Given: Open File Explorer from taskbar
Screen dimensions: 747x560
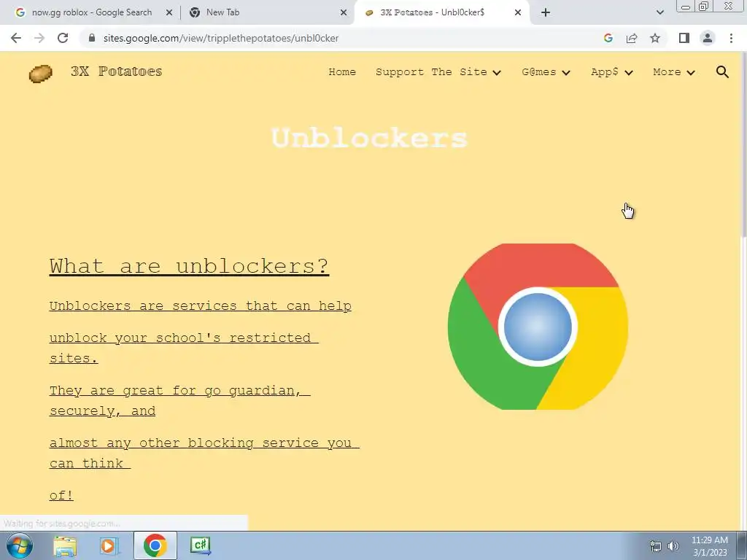Looking at the screenshot, I should coord(65,546).
